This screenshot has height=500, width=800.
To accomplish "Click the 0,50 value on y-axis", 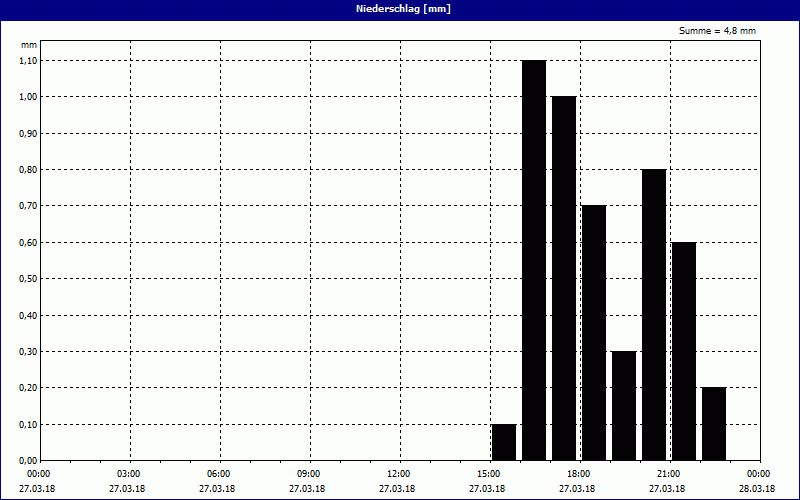I will click(x=27, y=279).
